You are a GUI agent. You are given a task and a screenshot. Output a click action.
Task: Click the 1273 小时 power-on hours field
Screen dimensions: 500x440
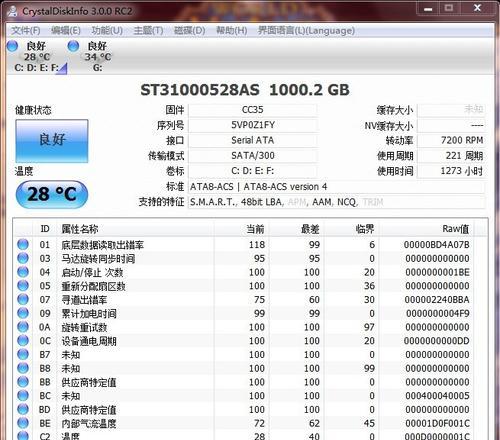pos(451,171)
